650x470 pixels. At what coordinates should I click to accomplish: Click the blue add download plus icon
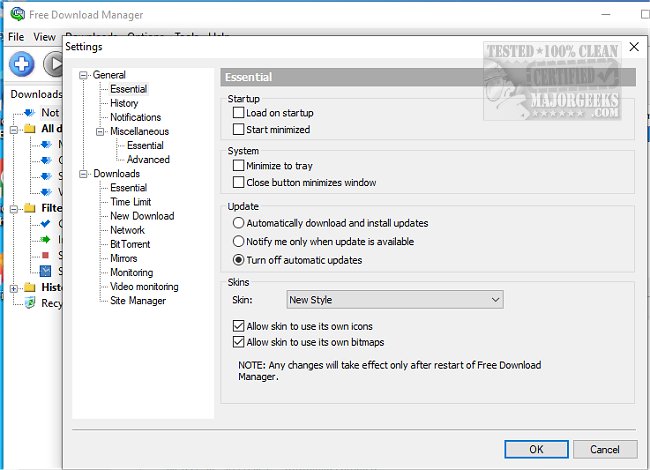22,65
